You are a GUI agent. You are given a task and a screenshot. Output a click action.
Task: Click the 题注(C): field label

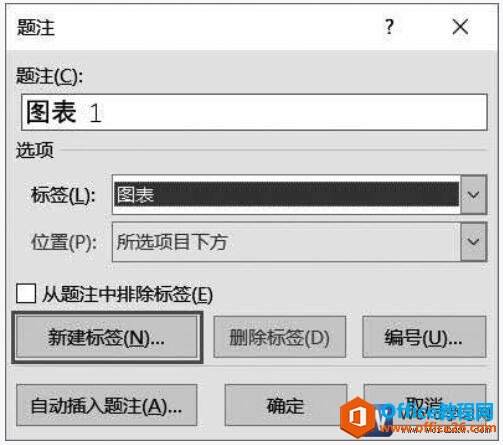[49, 76]
